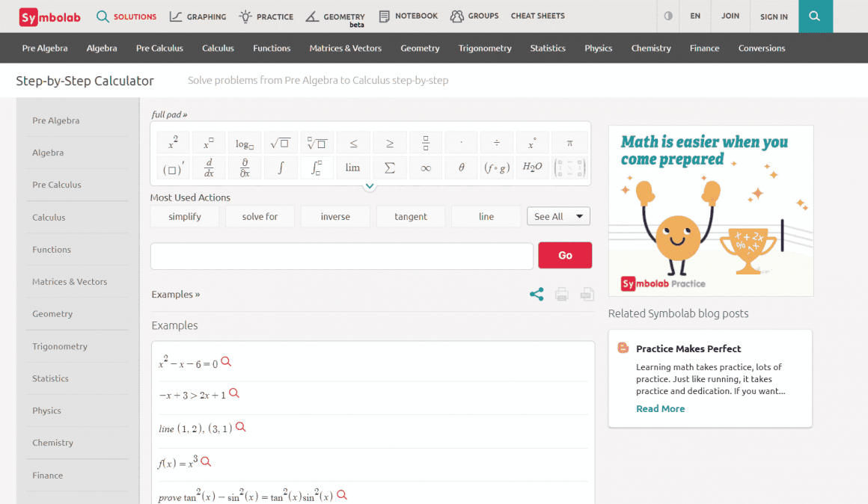Click the equation input field
Viewport: 868px width, 504px height.
[x=341, y=255]
